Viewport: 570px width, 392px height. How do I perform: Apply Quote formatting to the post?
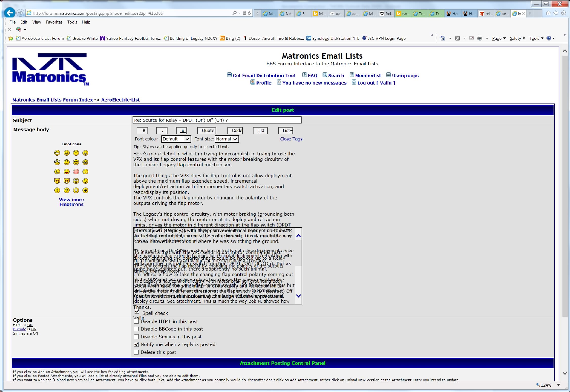coord(206,130)
